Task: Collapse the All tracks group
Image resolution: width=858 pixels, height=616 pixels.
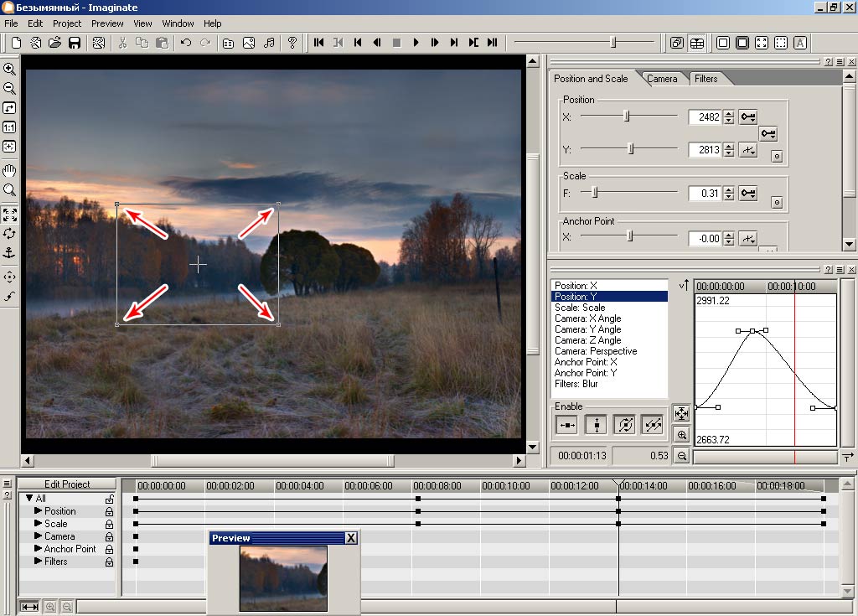Action: pos(29,499)
